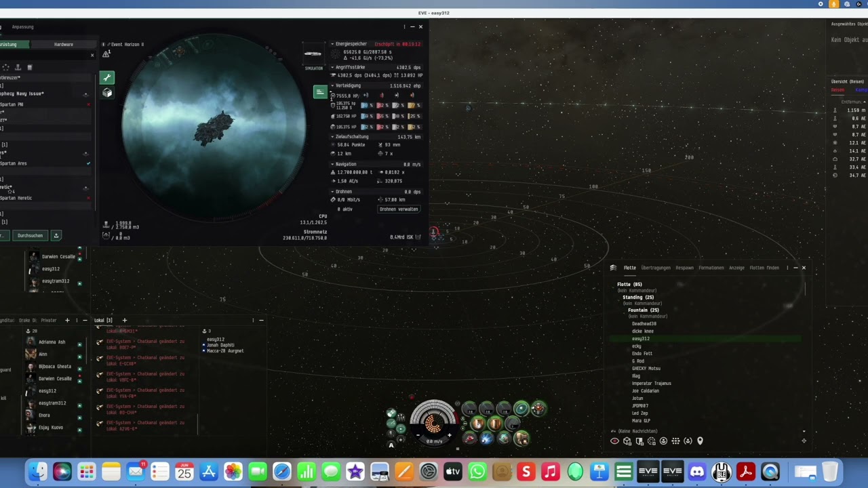Open Music app from the Dock

[x=550, y=471]
